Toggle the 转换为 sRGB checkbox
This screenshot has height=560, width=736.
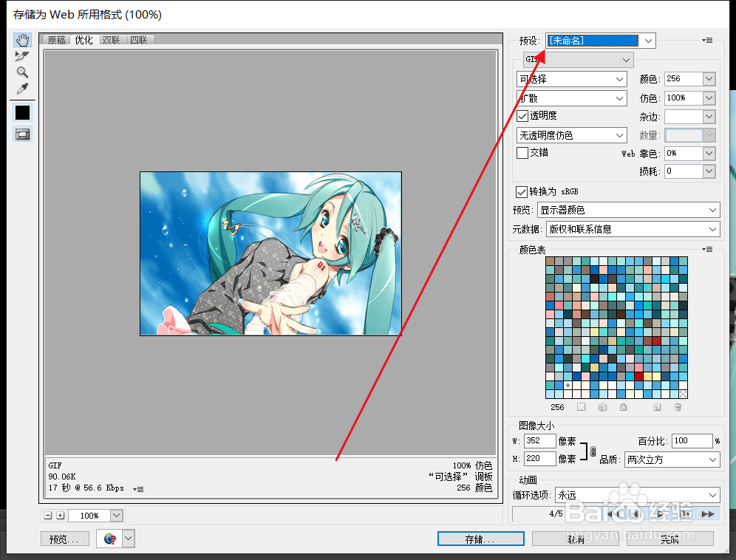coord(521,191)
